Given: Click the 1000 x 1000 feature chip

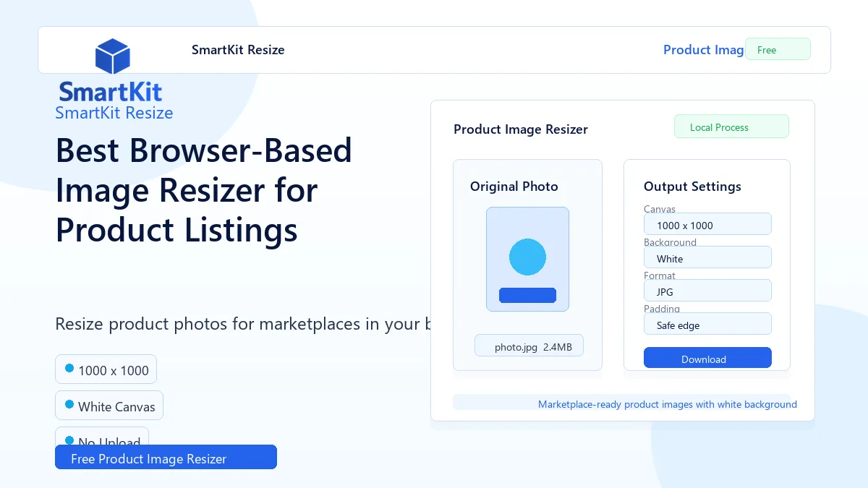Looking at the screenshot, I should [106, 369].
